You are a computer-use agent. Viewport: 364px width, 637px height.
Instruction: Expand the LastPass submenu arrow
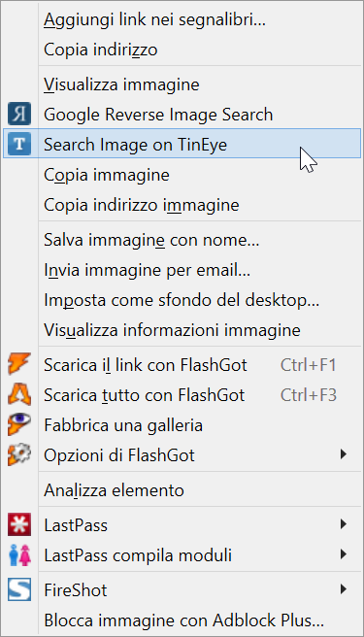tap(344, 524)
